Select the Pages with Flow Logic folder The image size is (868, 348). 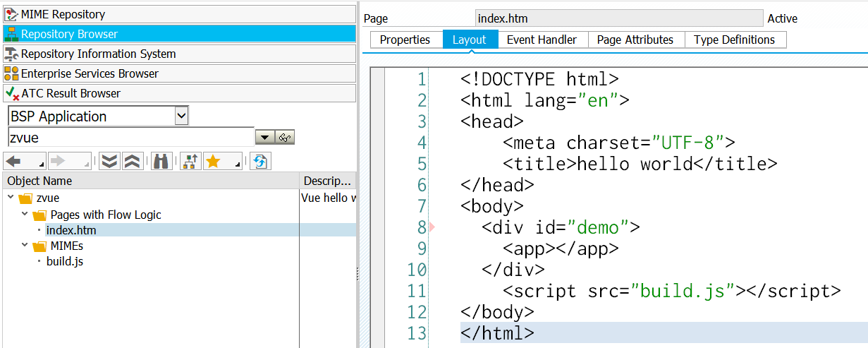tap(106, 215)
